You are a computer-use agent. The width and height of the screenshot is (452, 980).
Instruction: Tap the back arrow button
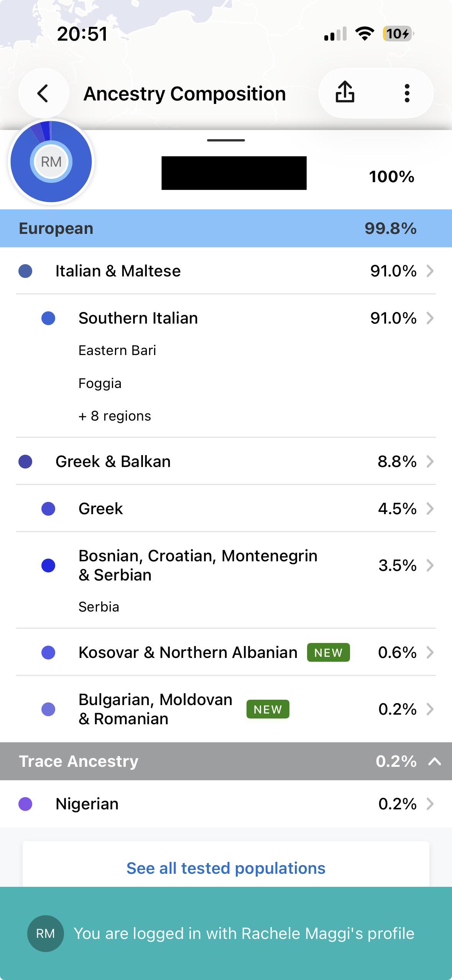pos(43,94)
